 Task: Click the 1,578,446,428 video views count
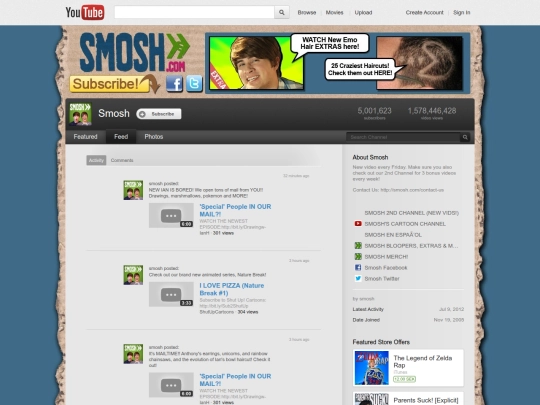tap(432, 111)
